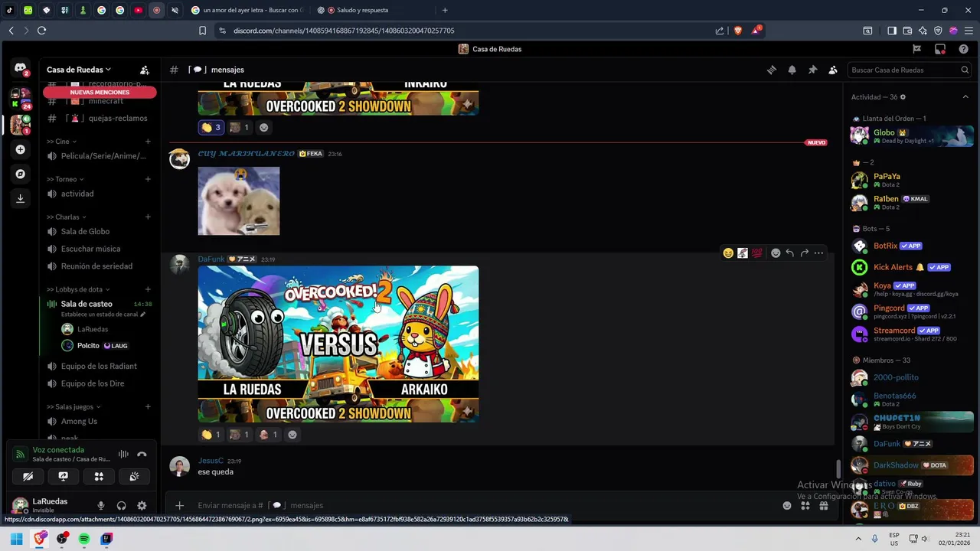Image resolution: width=980 pixels, height=551 pixels.
Task: Toggle the Show Member List icon
Action: (833, 70)
